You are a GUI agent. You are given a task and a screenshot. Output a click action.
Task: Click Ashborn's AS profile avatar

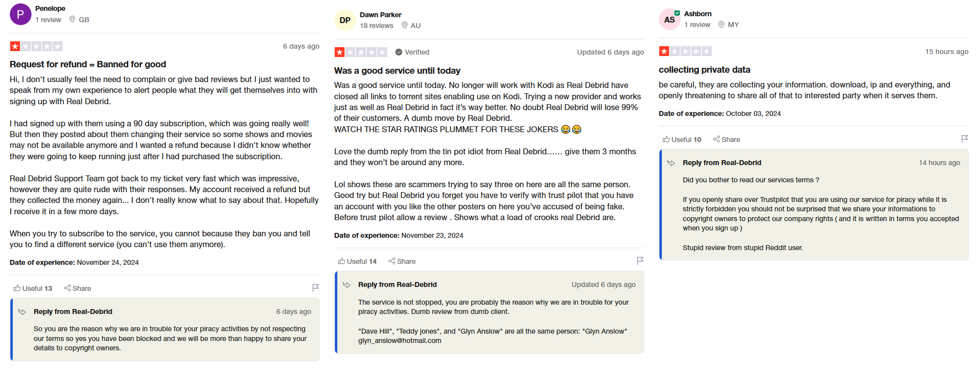pos(669,19)
